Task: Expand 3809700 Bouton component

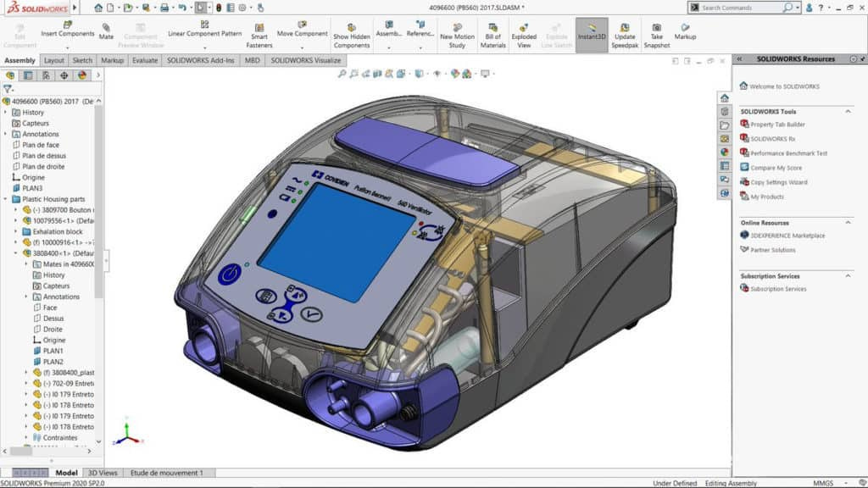Action: tap(15, 210)
